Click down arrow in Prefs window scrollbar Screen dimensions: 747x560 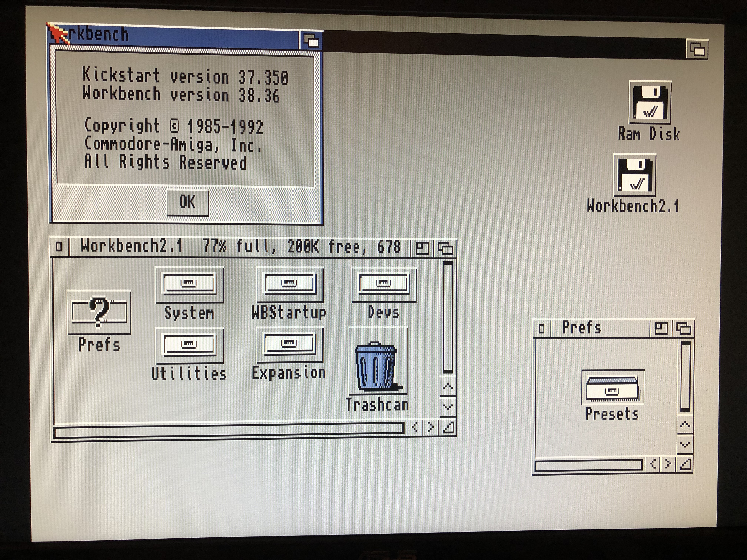685,445
